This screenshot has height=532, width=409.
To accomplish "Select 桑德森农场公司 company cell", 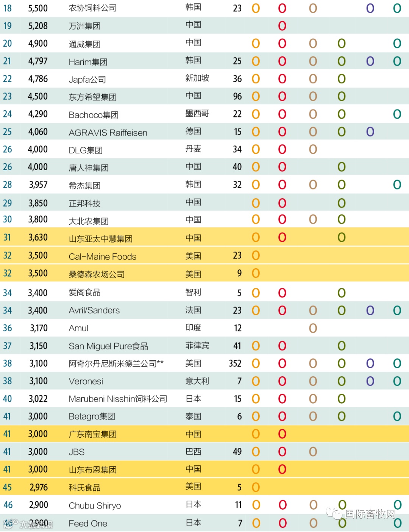I will (97, 274).
